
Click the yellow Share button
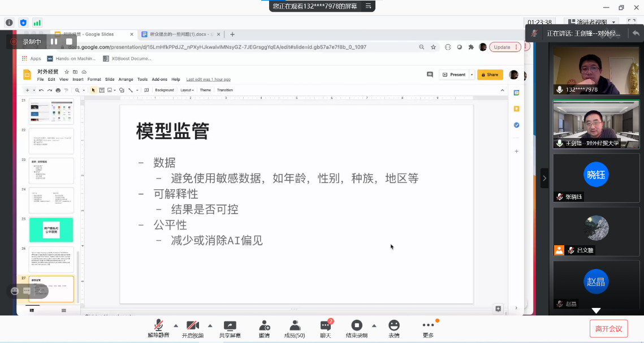coord(490,74)
